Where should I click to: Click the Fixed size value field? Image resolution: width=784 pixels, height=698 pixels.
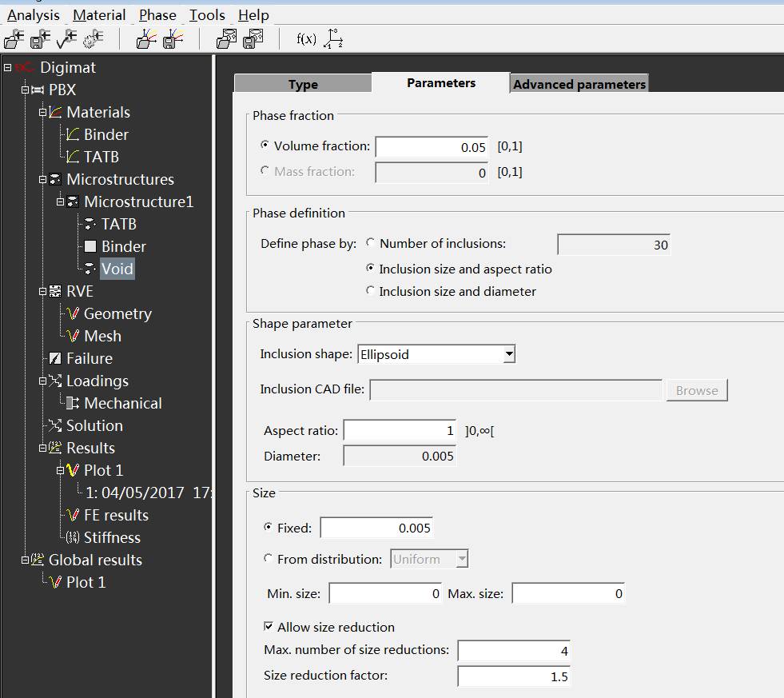coord(376,528)
